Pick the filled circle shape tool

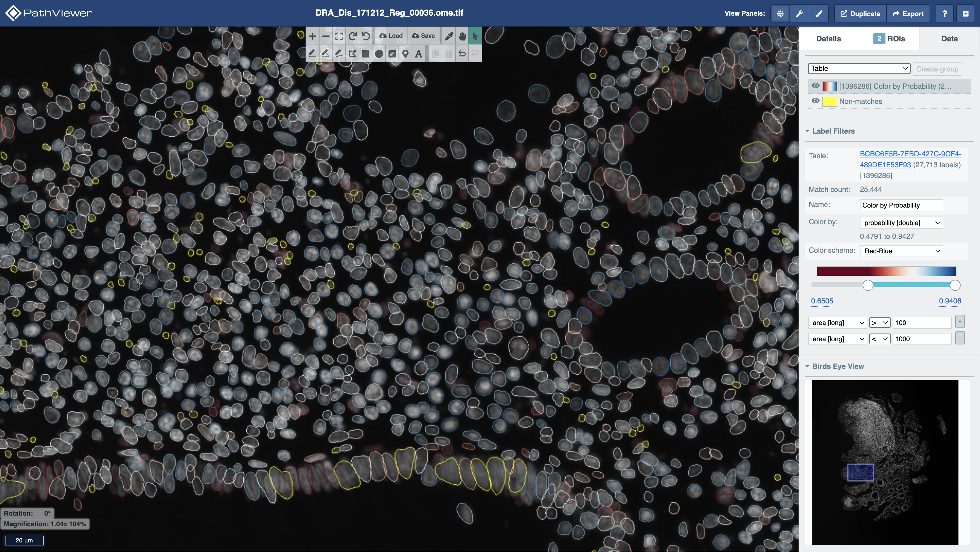pyautogui.click(x=379, y=54)
